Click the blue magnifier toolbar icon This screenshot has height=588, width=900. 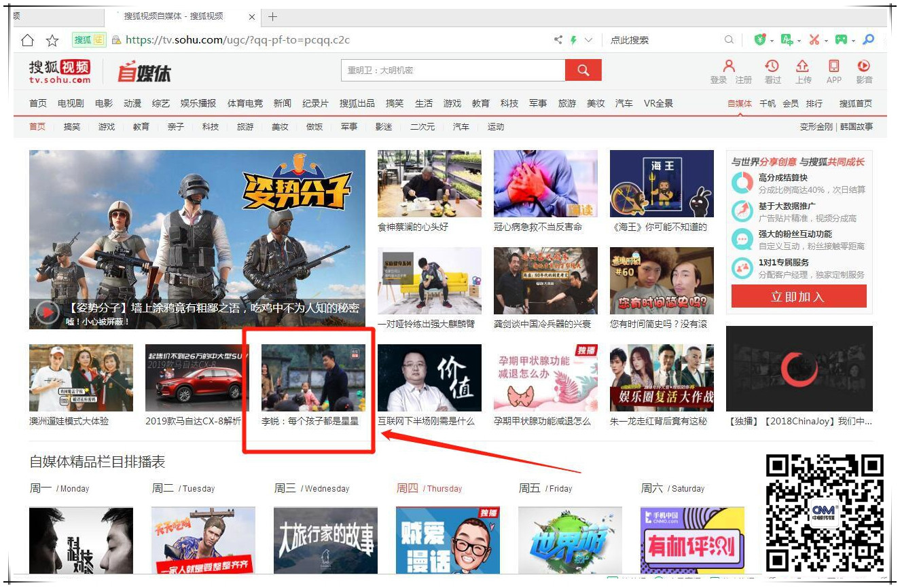(x=868, y=40)
